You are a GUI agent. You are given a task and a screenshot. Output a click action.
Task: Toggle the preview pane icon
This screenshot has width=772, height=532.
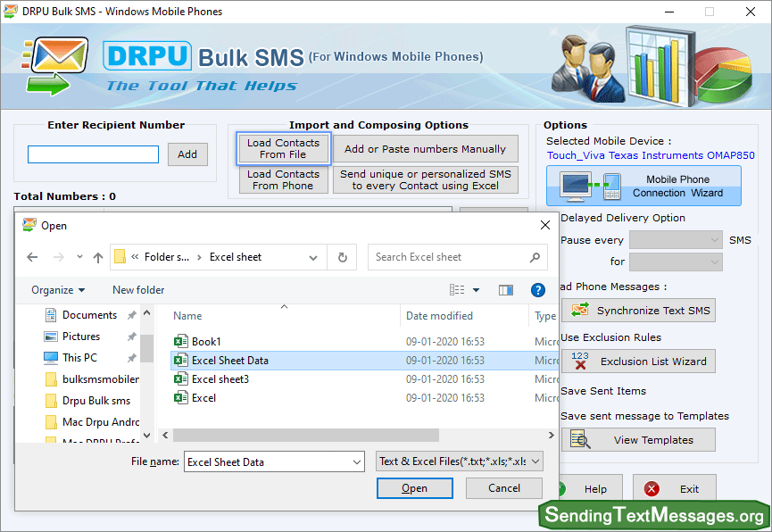point(506,290)
